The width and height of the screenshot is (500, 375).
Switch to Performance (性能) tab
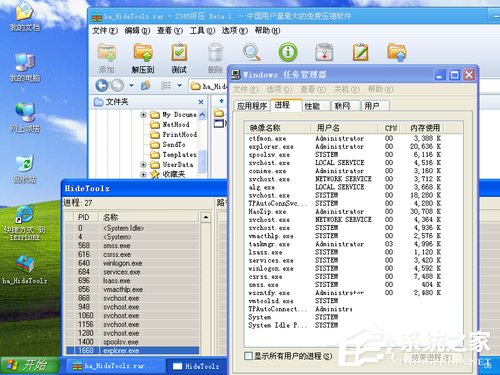(317, 106)
